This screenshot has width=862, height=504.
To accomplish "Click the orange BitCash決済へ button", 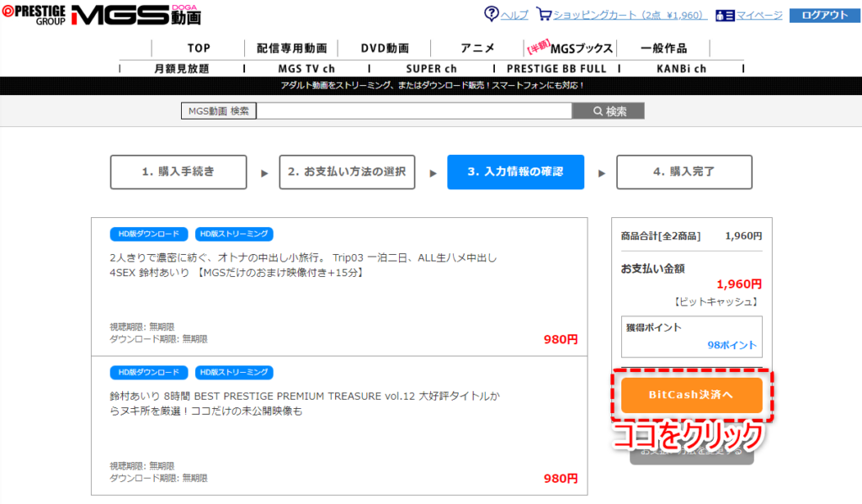I will click(x=692, y=395).
